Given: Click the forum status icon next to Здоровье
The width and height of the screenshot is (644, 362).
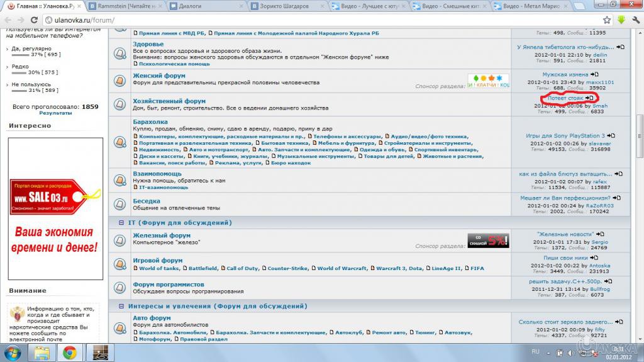Looking at the screenshot, I should click(119, 54).
